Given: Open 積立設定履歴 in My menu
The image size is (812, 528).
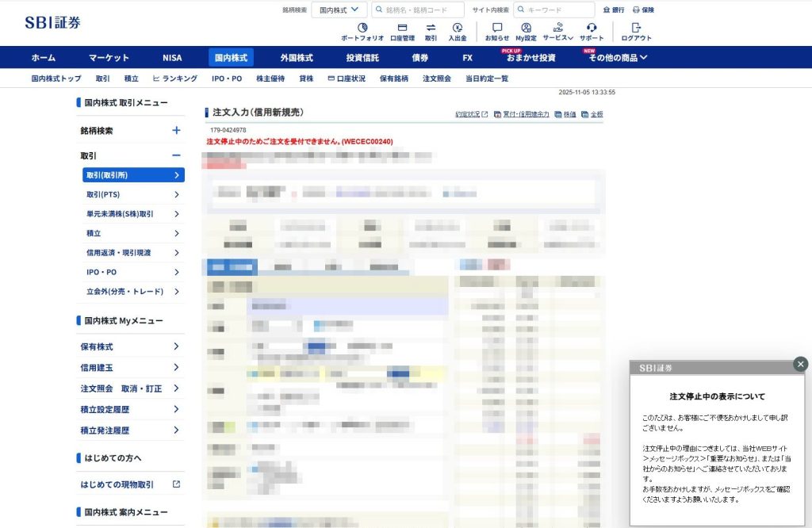Looking at the screenshot, I should (130, 409).
